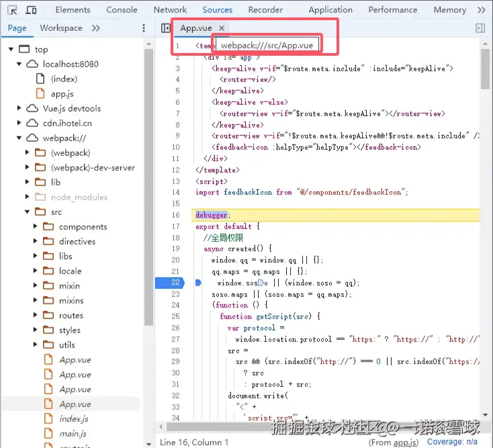Select the app.js file icon
Image resolution: width=493 pixels, height=448 pixels.
coord(40,93)
